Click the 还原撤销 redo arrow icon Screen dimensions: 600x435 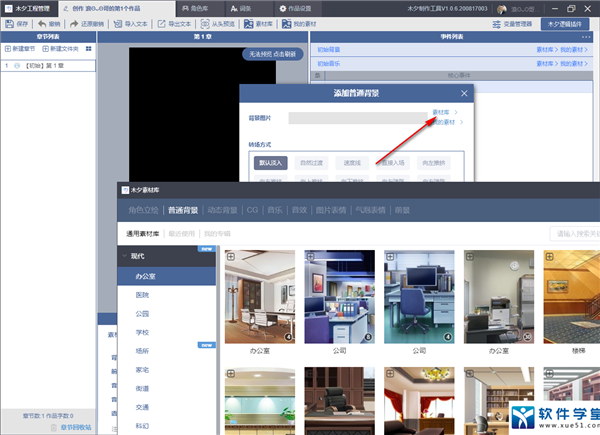[74, 24]
